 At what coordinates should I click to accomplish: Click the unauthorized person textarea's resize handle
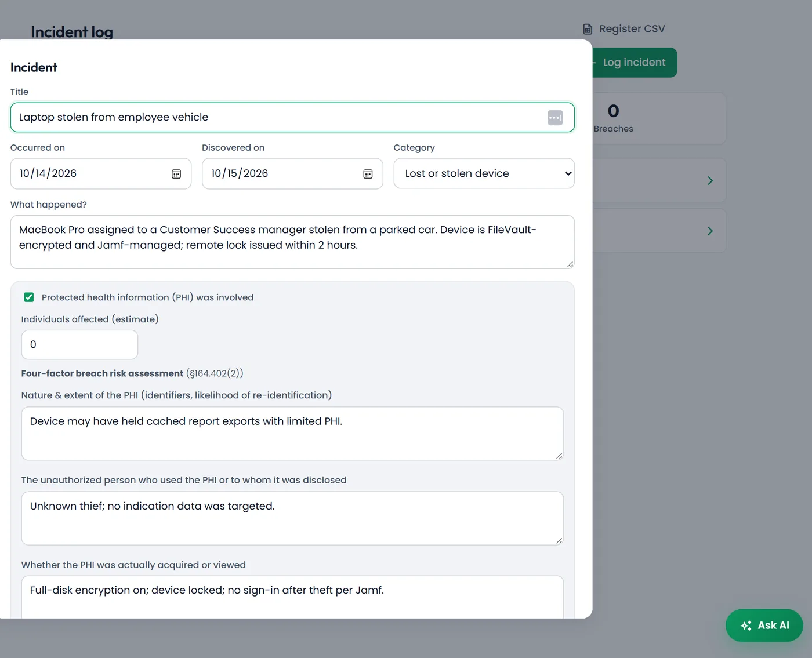point(559,540)
